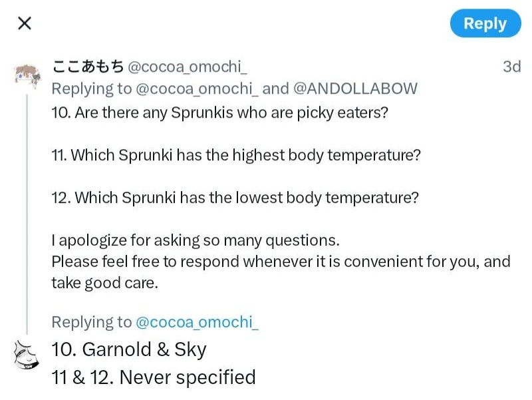Click the lowest body temperature question
This screenshot has height=400, width=532.
pos(235,198)
